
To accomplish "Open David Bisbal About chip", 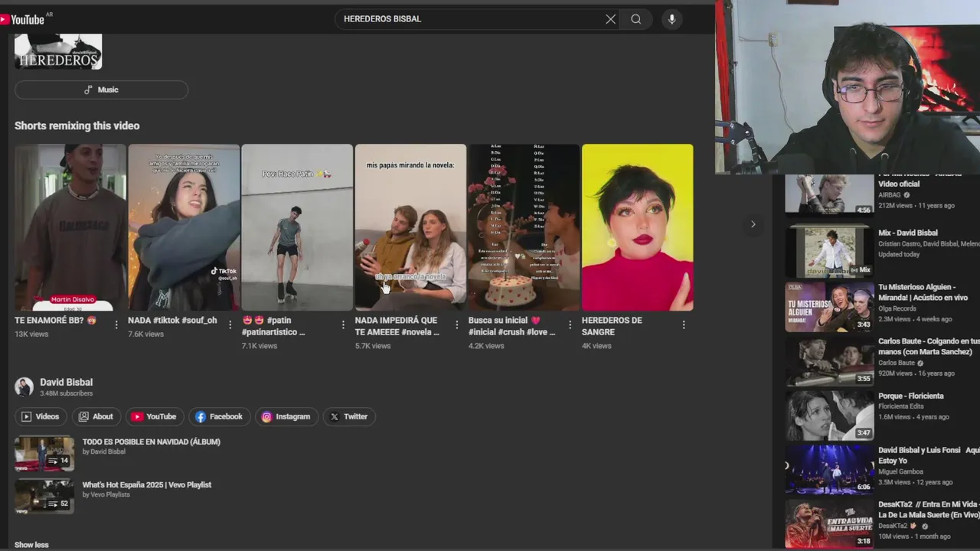I will [96, 416].
